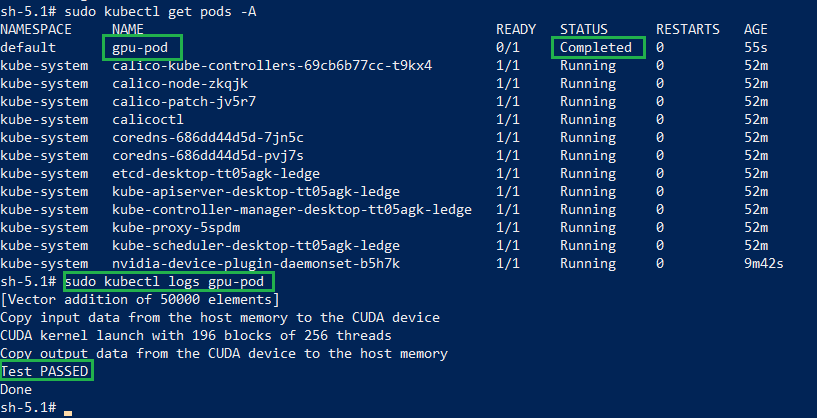Click the nvidia-device-plugin-daemonset pod name
The width and height of the screenshot is (817, 418).
pos(256,263)
